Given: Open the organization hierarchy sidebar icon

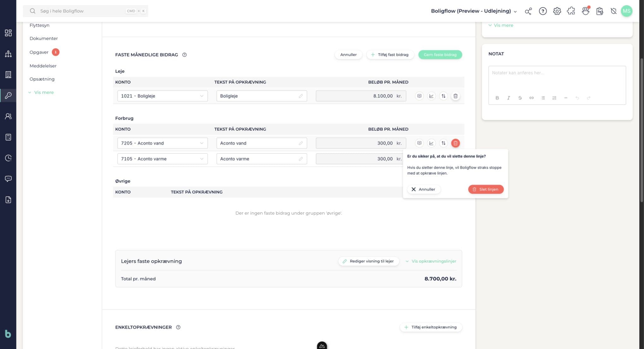Looking at the screenshot, I should click(x=8, y=54).
